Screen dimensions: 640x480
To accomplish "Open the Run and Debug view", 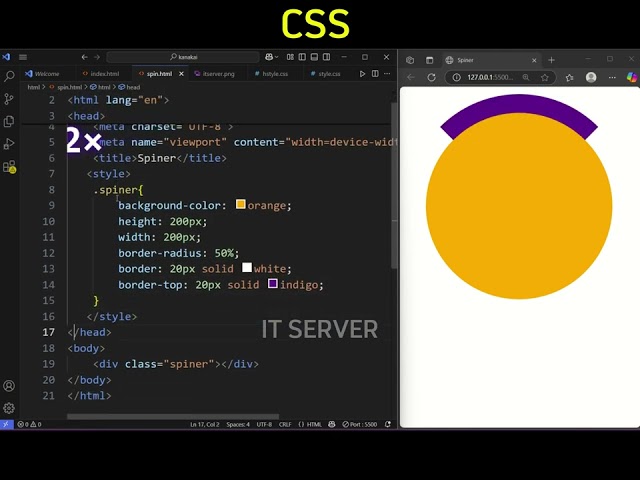I will [x=9, y=144].
